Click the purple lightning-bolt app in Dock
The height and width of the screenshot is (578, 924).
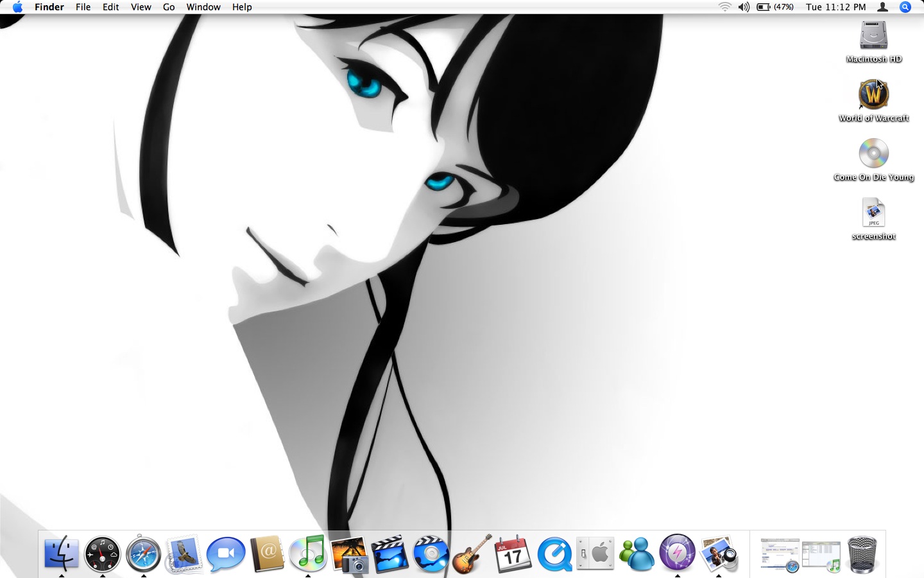678,554
